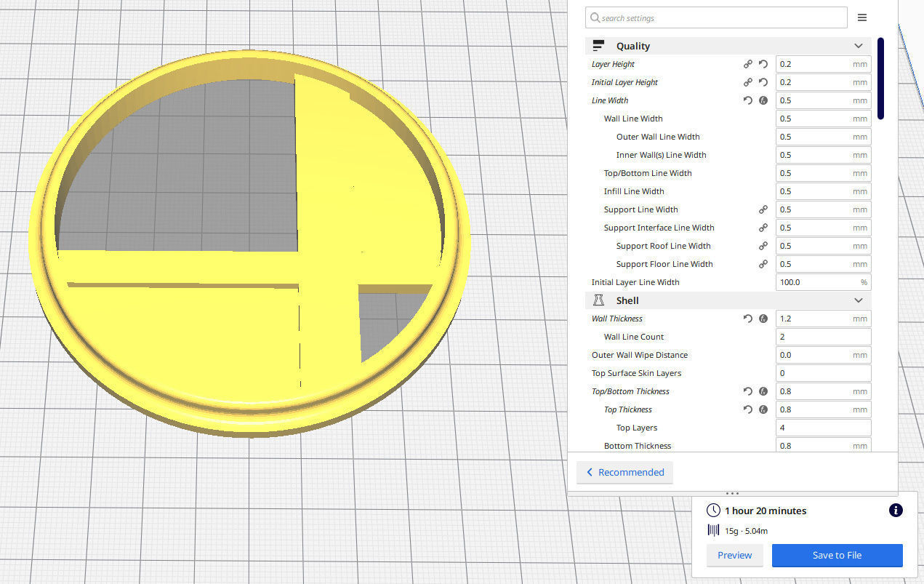Click the link icon for Layer Height
Image resolution: width=924 pixels, height=584 pixels.
click(x=748, y=64)
